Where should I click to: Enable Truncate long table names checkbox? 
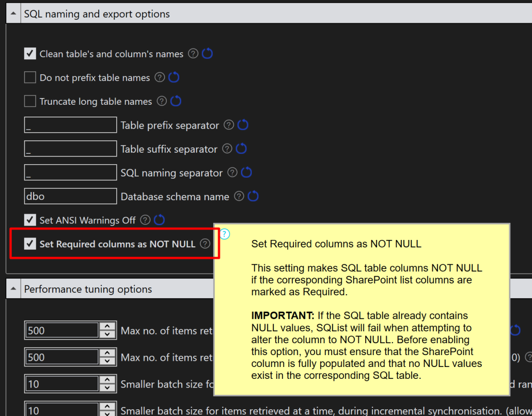[30, 101]
